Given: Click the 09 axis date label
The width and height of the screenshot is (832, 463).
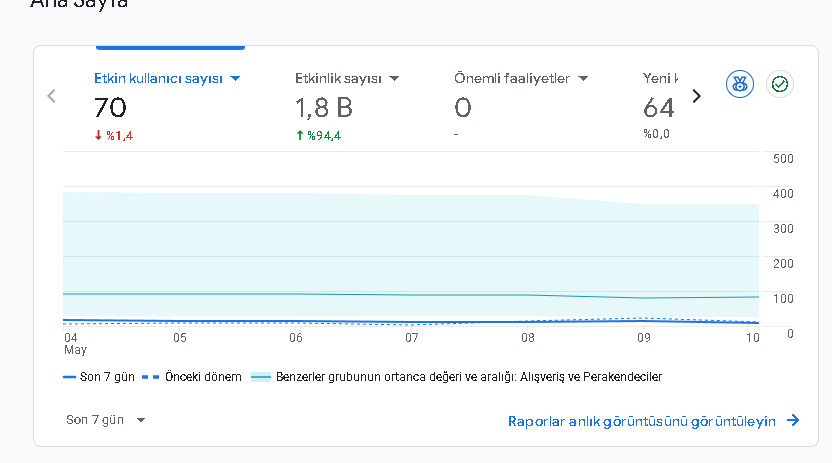Looking at the screenshot, I should 644,338.
